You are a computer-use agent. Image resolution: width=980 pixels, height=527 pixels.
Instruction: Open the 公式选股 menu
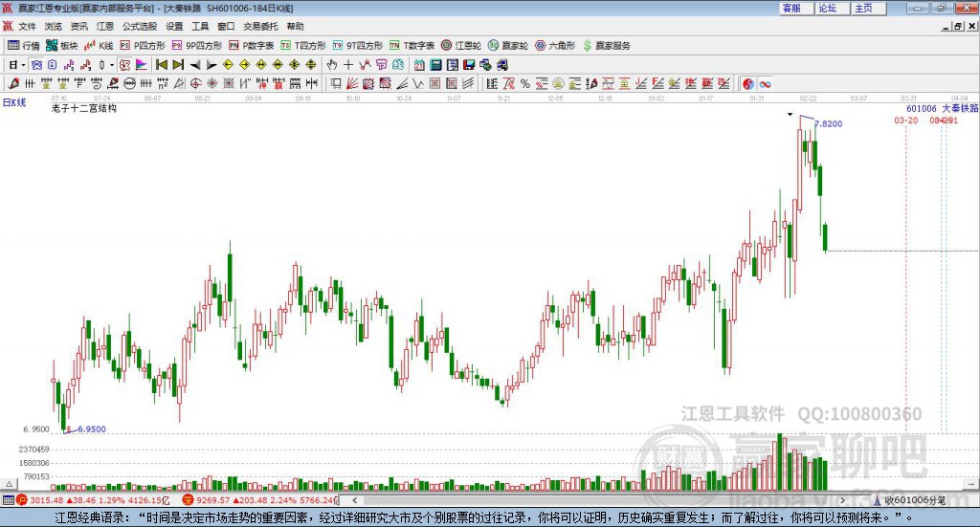click(140, 26)
